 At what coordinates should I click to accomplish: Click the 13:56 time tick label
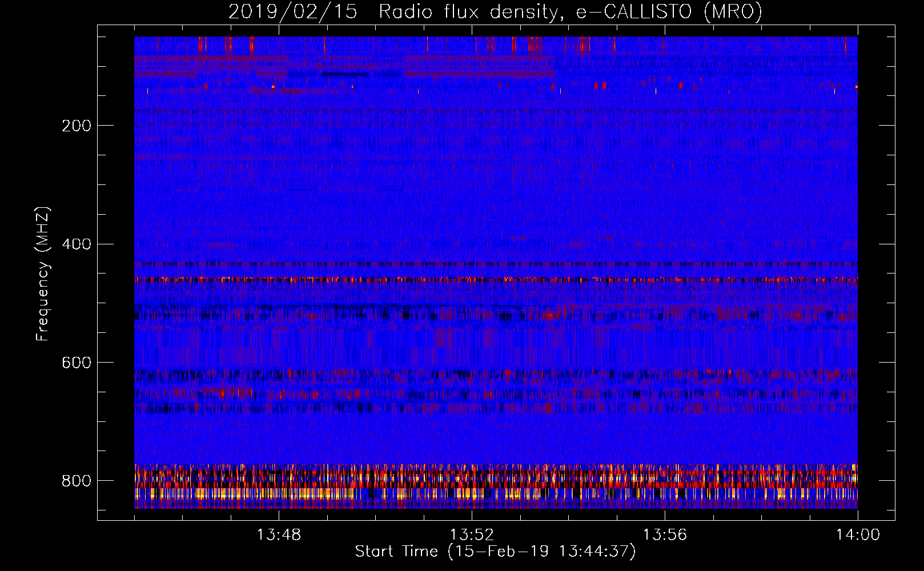665,535
